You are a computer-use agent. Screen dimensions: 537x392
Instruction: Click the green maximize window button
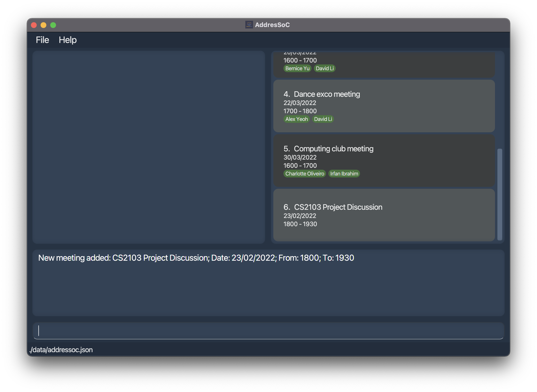(x=53, y=25)
